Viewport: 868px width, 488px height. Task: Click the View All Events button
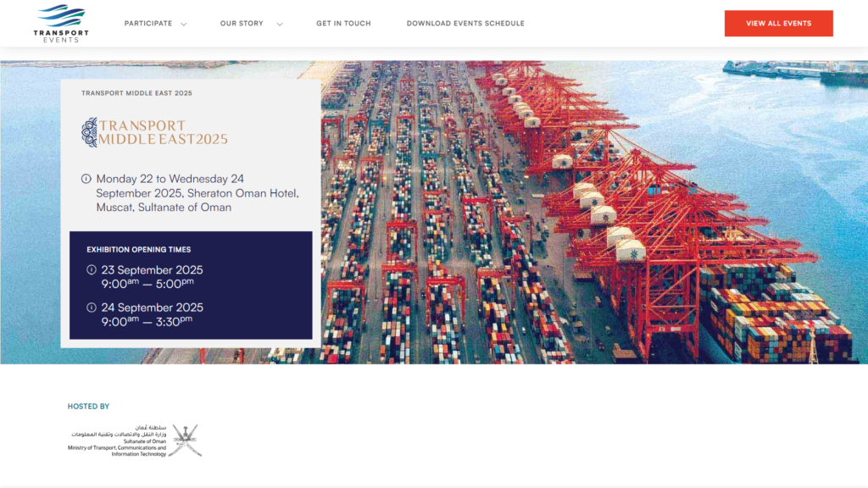(x=778, y=23)
